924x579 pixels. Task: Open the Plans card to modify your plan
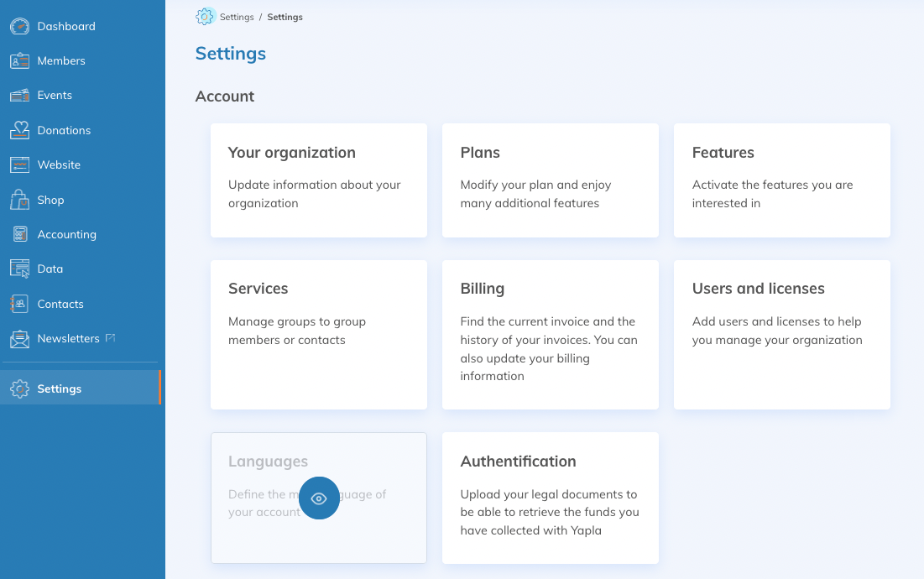(550, 180)
